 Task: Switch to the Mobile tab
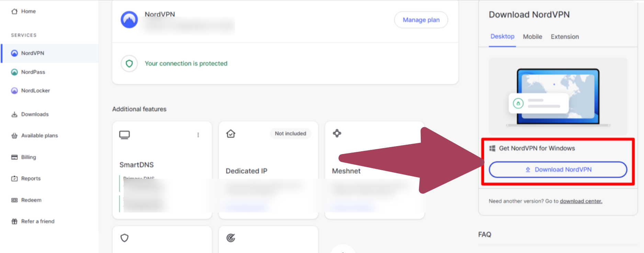pyautogui.click(x=532, y=37)
